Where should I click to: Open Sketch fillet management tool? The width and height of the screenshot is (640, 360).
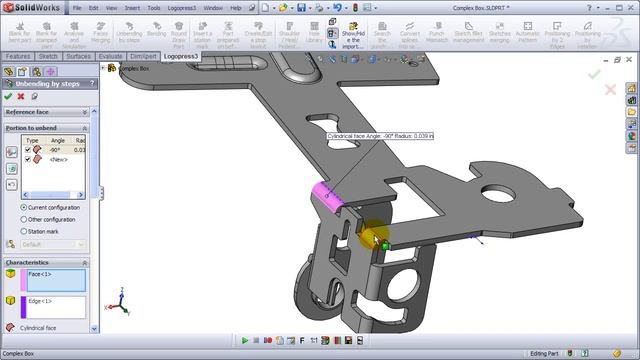point(469,33)
